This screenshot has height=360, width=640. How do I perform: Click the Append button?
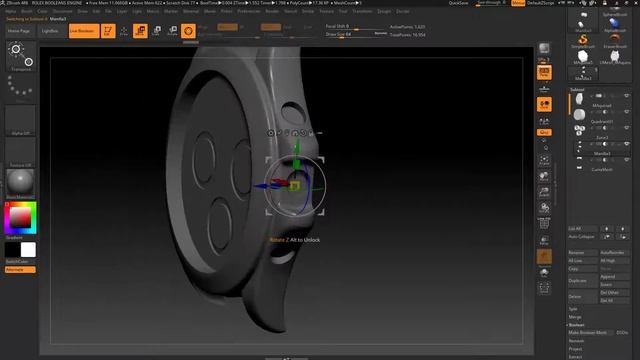(x=615, y=277)
